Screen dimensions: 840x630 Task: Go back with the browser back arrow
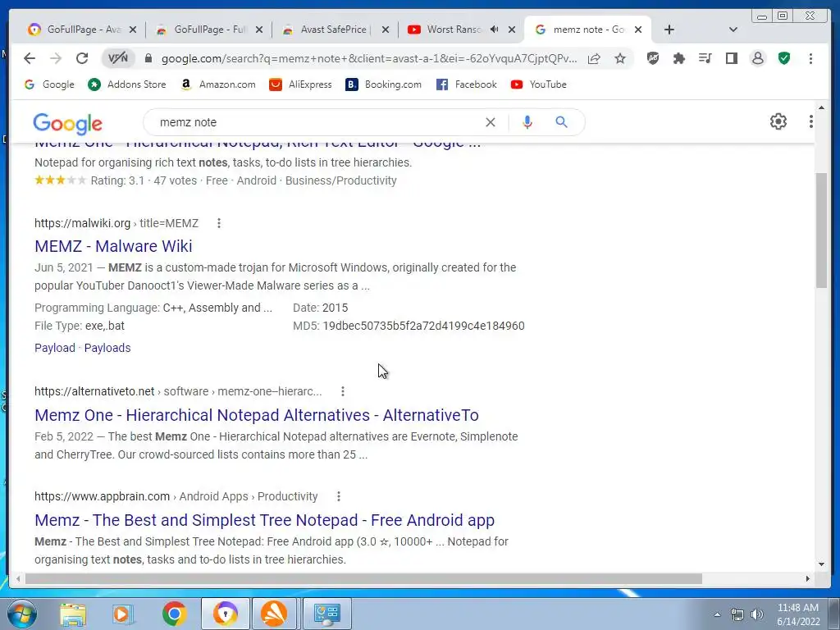(x=30, y=58)
